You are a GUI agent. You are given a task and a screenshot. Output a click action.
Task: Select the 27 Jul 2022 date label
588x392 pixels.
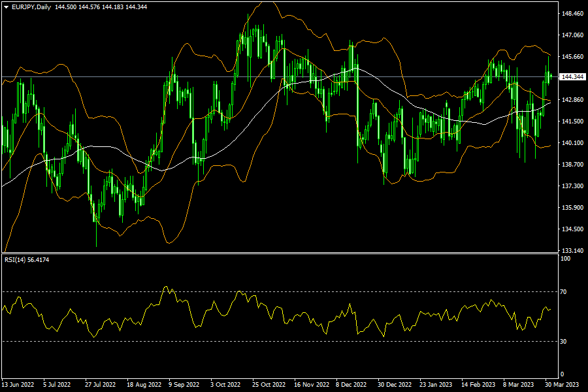pos(100,385)
